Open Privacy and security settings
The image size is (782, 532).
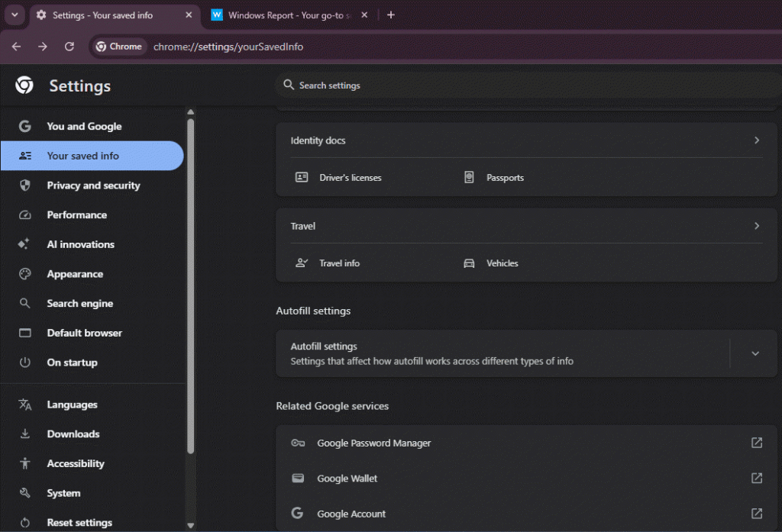[92, 185]
